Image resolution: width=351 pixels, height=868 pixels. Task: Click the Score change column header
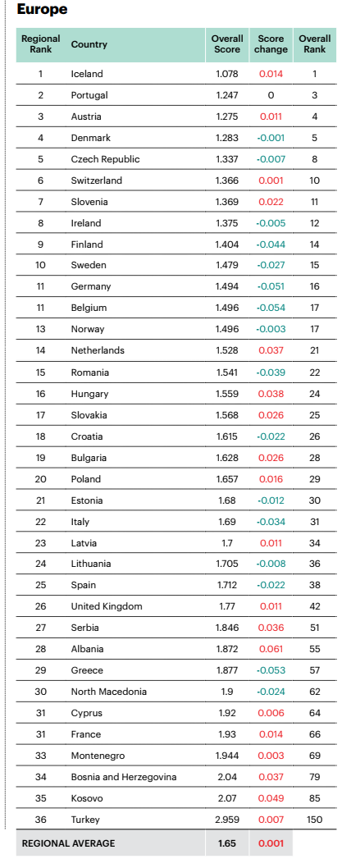tap(271, 44)
